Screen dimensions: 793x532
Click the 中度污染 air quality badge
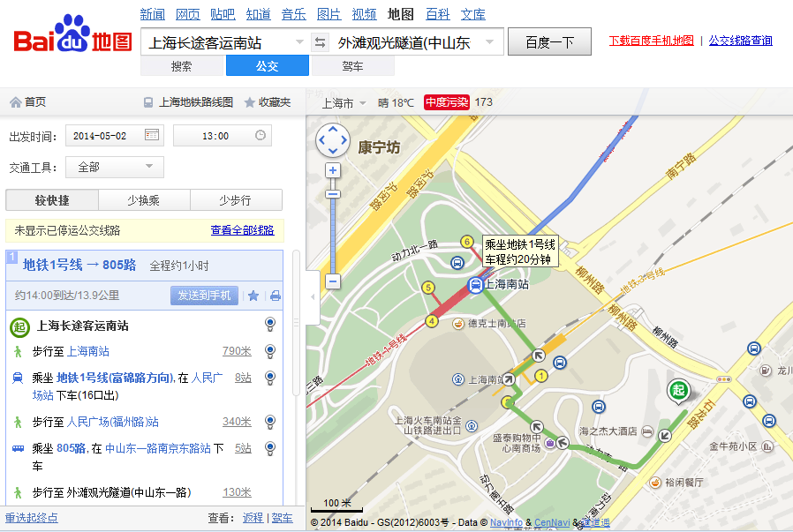447,102
